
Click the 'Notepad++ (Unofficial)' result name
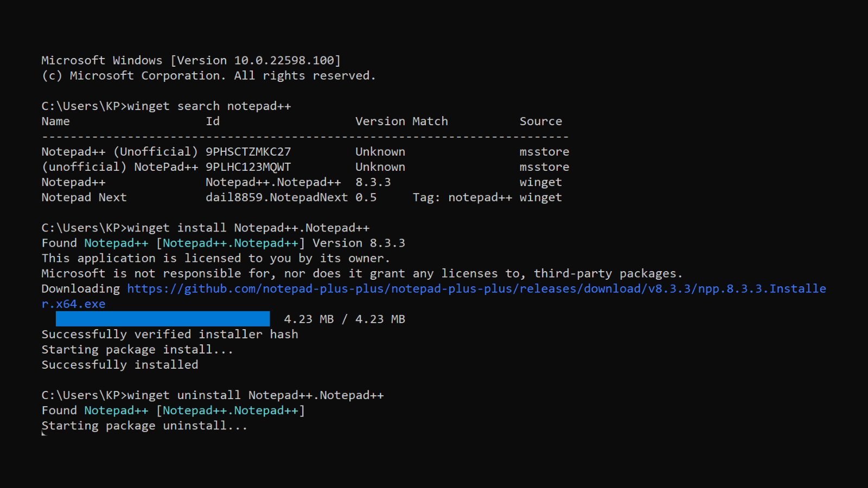[x=120, y=152]
